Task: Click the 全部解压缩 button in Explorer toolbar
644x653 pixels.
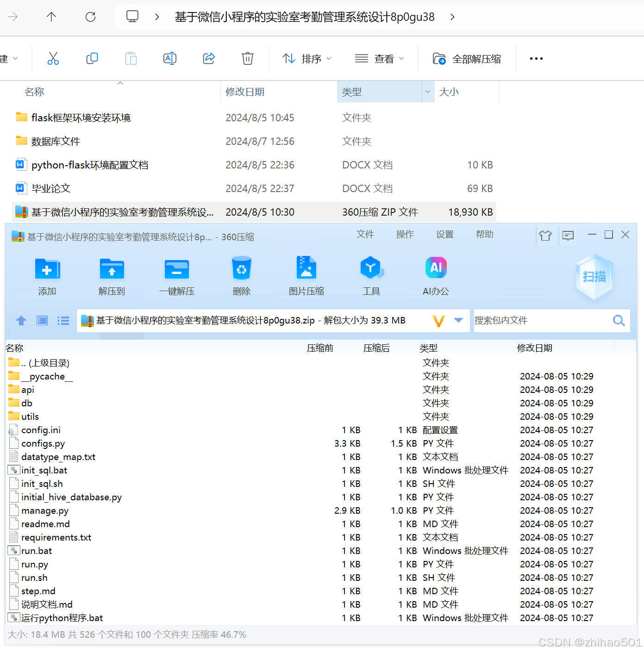Action: 467,58
